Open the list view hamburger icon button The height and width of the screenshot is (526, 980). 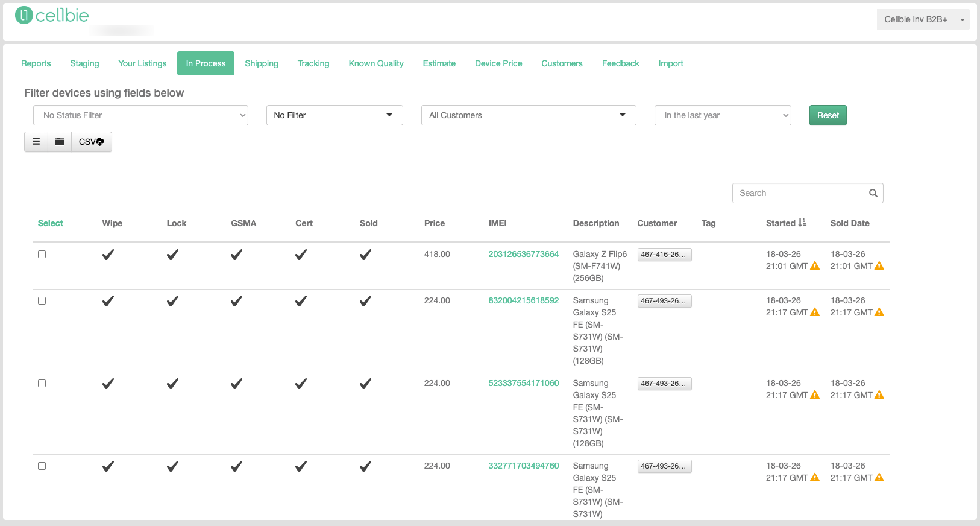36,142
